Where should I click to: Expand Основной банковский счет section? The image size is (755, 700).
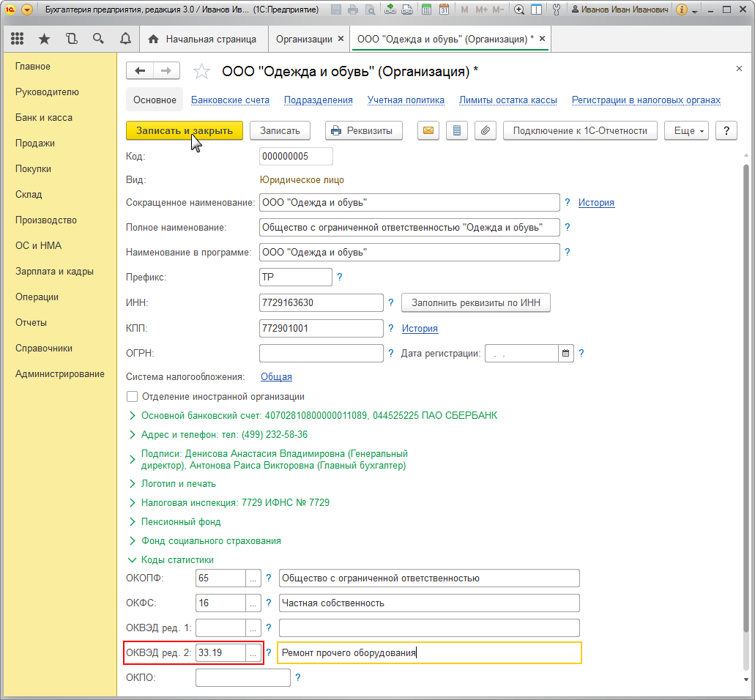133,415
